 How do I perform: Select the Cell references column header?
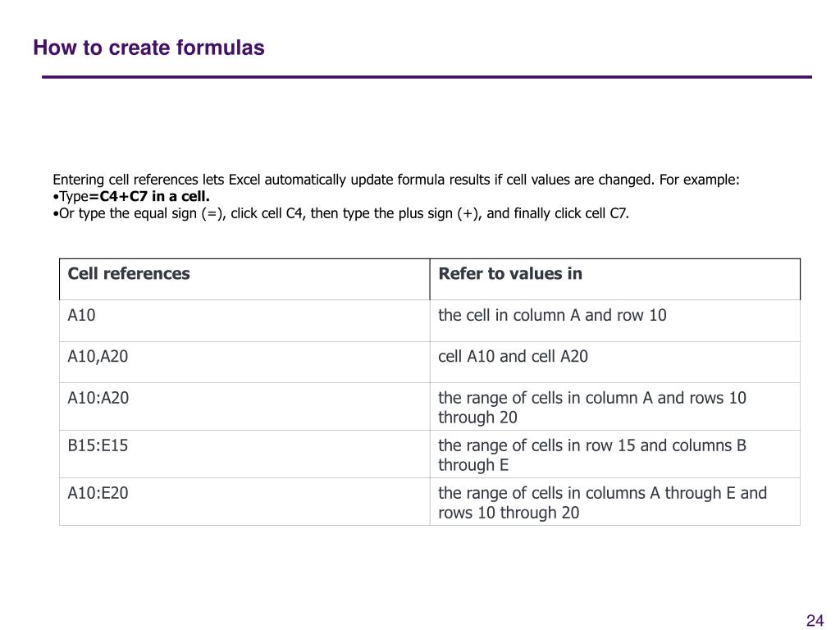coord(129,274)
